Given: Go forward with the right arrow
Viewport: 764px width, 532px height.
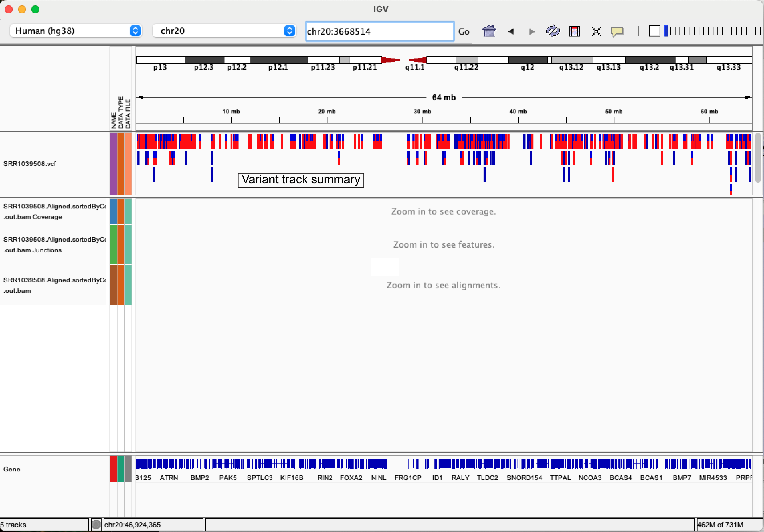Looking at the screenshot, I should tap(532, 31).
